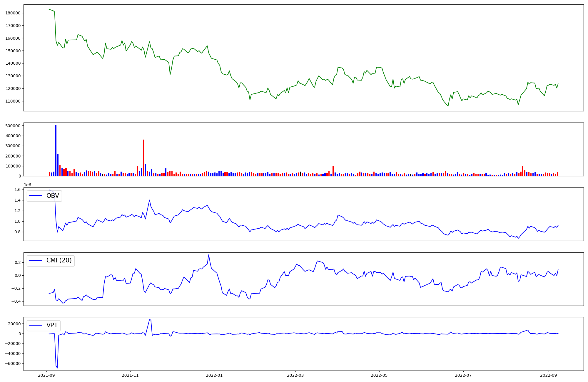The height and width of the screenshot is (382, 588).
Task: Click the CMF(20) legend label
Action: [x=59, y=261]
